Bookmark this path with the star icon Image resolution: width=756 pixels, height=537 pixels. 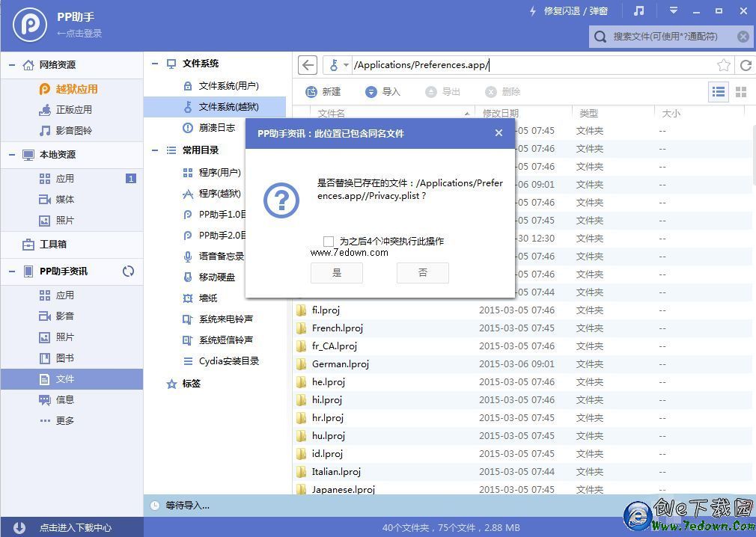tap(723, 65)
